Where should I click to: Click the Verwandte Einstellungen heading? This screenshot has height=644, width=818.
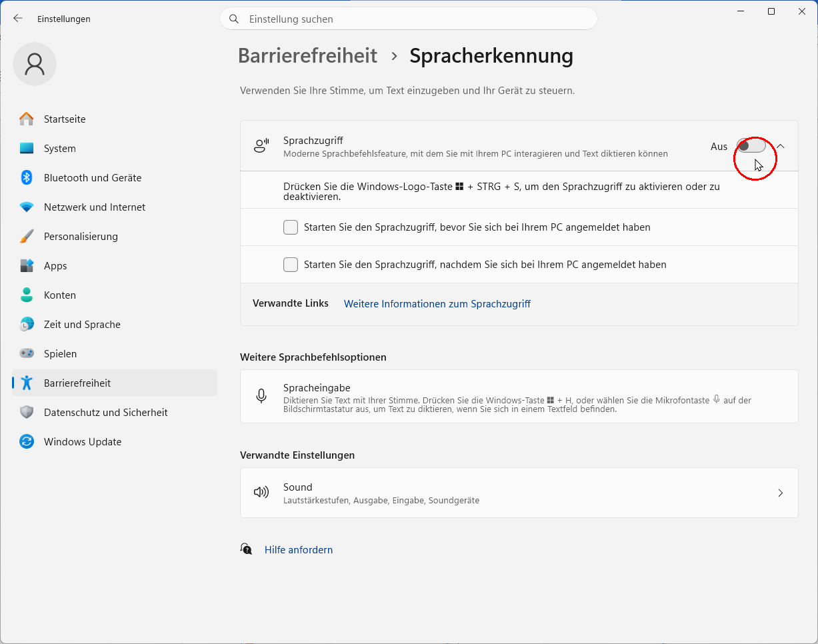pyautogui.click(x=297, y=455)
